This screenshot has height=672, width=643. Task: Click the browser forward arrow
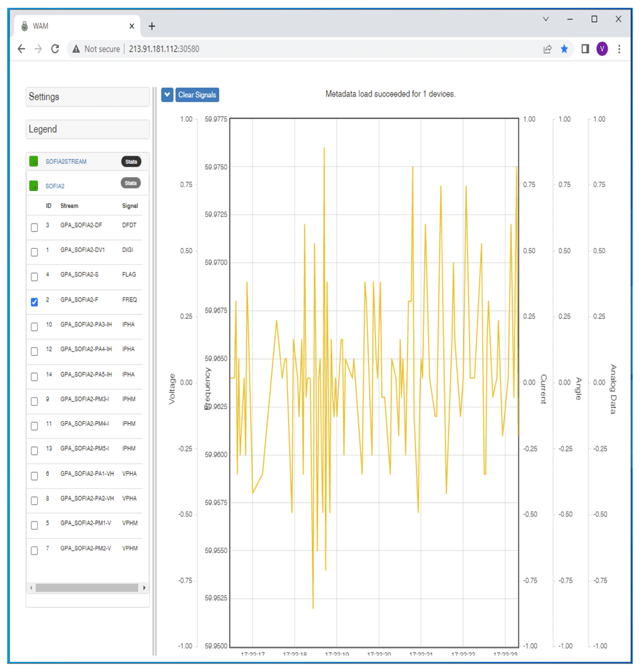pos(39,49)
